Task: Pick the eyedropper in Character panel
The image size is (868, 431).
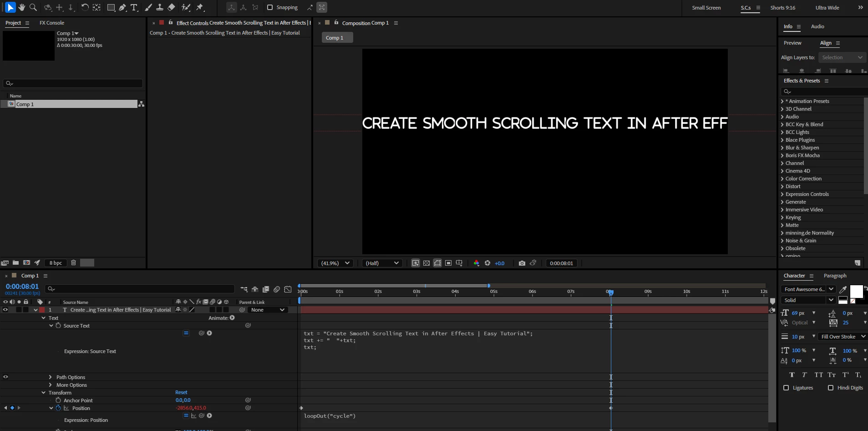Action: (x=843, y=289)
